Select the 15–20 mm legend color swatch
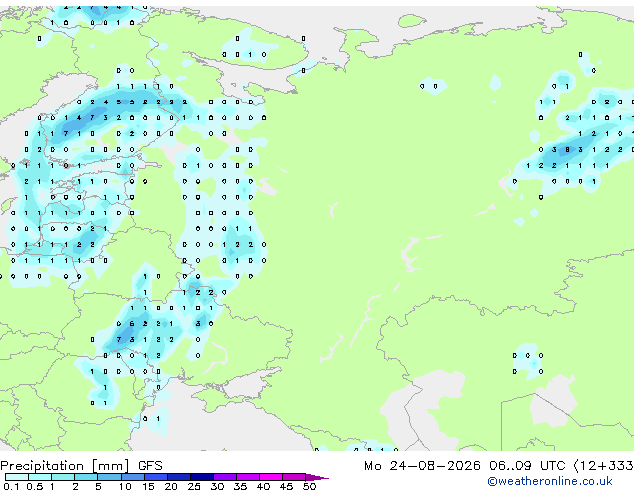Image resolution: width=634 pixels, height=490 pixels. pyautogui.click(x=155, y=477)
